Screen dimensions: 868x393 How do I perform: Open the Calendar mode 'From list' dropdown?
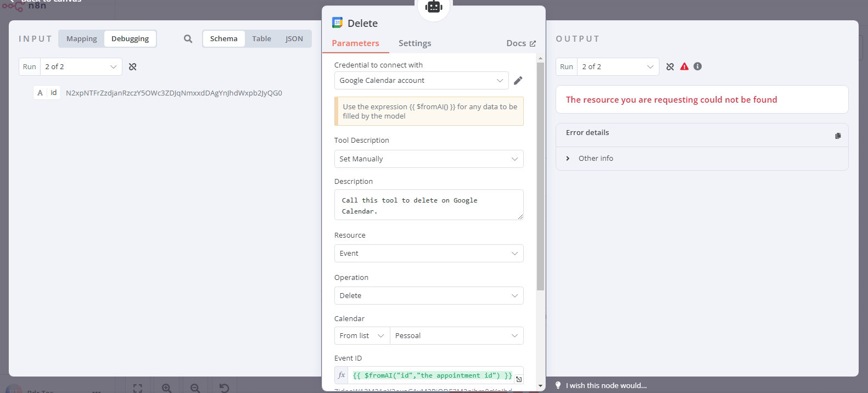[x=362, y=336]
